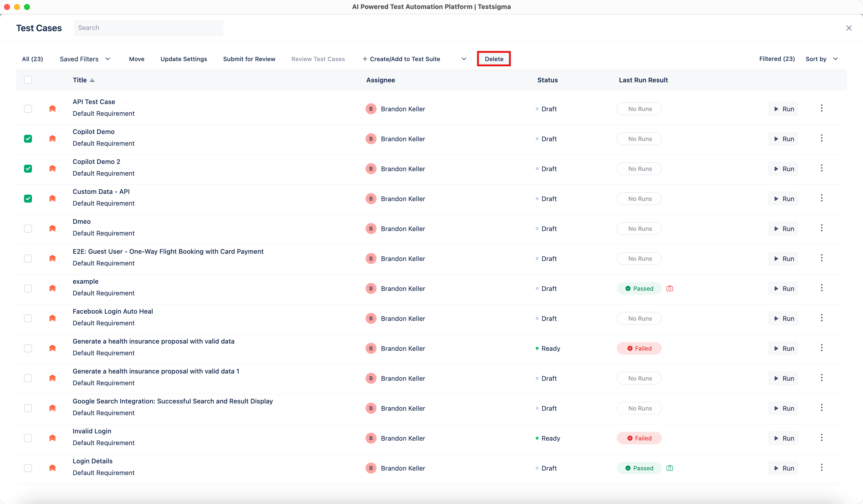Expand chevron next to Create/Add to Test Suite
863x504 pixels.
coord(464,59)
